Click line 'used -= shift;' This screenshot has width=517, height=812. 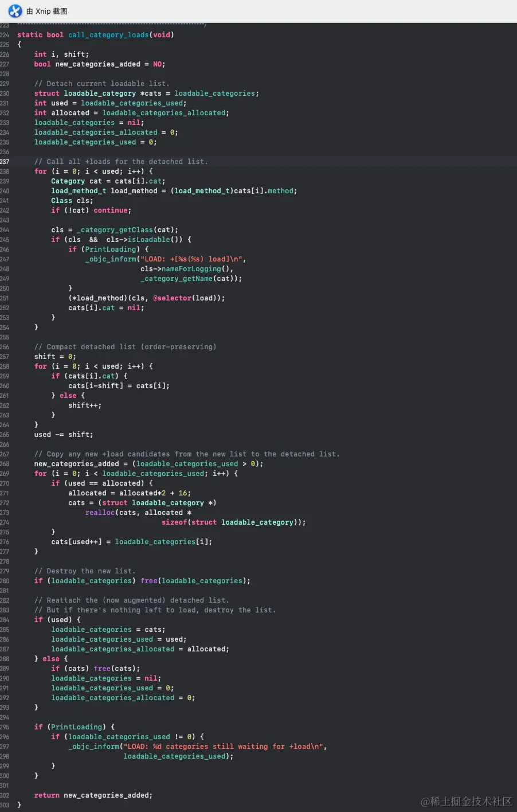(64, 435)
